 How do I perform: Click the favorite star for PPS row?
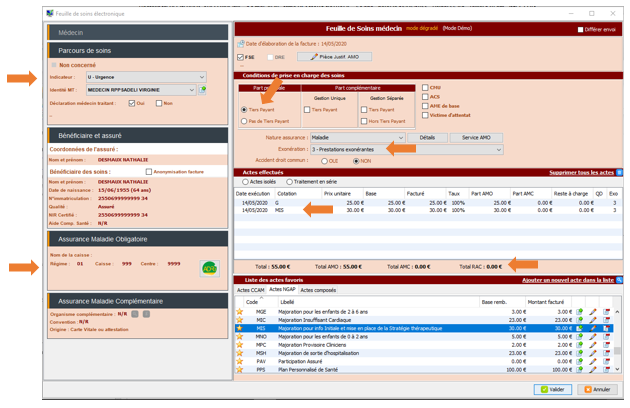pyautogui.click(x=239, y=369)
